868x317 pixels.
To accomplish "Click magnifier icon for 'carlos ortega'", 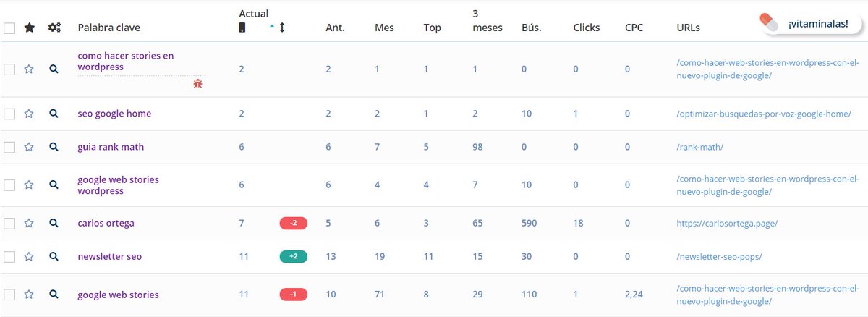I will coord(54,224).
